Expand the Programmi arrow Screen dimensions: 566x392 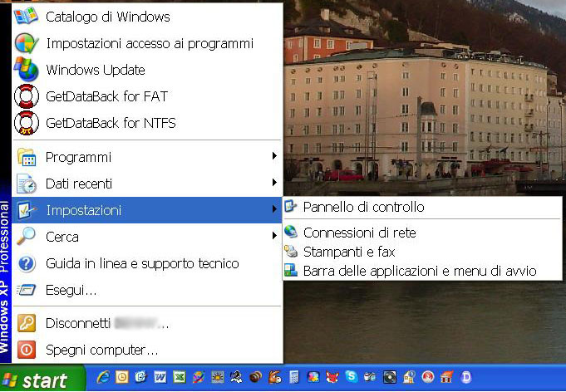[274, 156]
